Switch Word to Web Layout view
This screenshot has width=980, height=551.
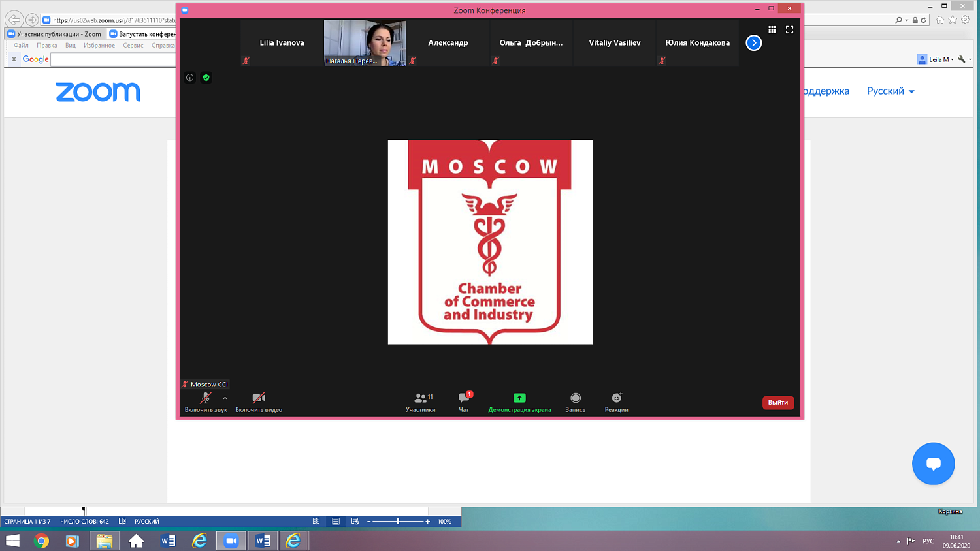click(x=355, y=522)
